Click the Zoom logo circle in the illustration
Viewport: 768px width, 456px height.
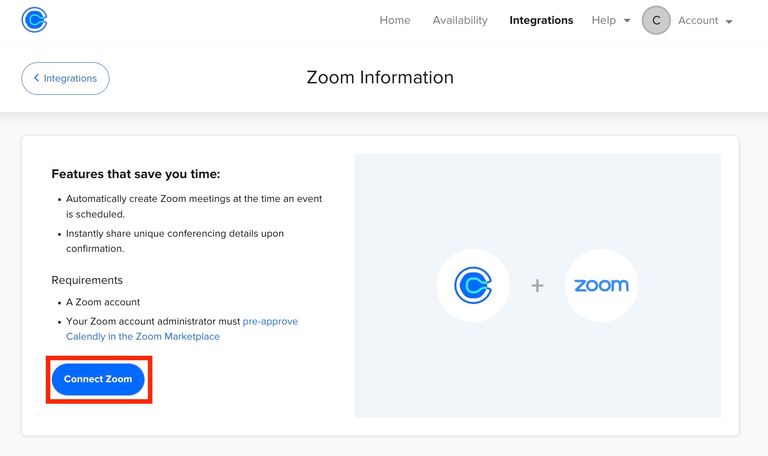click(601, 286)
